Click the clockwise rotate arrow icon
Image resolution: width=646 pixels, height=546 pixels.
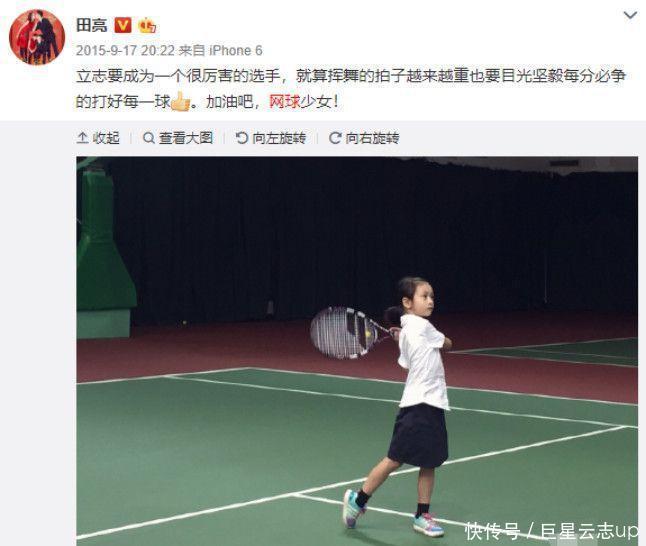335,138
